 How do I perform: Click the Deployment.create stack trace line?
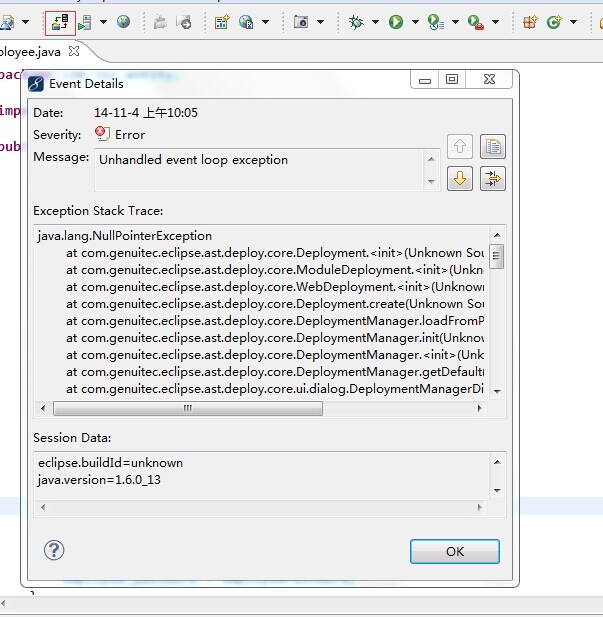pyautogui.click(x=275, y=304)
